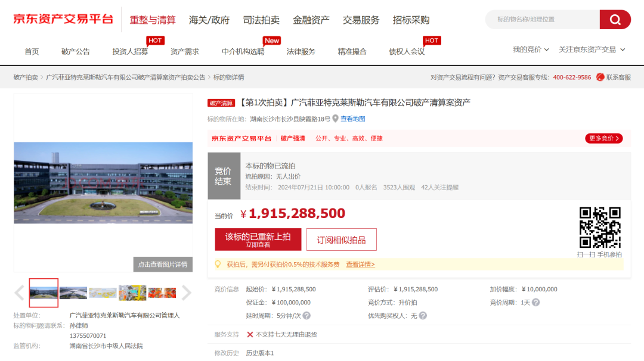Click help icon beside 延时周期 5分钟/次
The image size is (644, 361).
click(306, 316)
